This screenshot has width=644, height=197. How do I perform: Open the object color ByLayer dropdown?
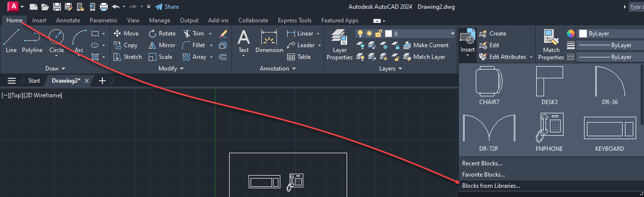611,34
